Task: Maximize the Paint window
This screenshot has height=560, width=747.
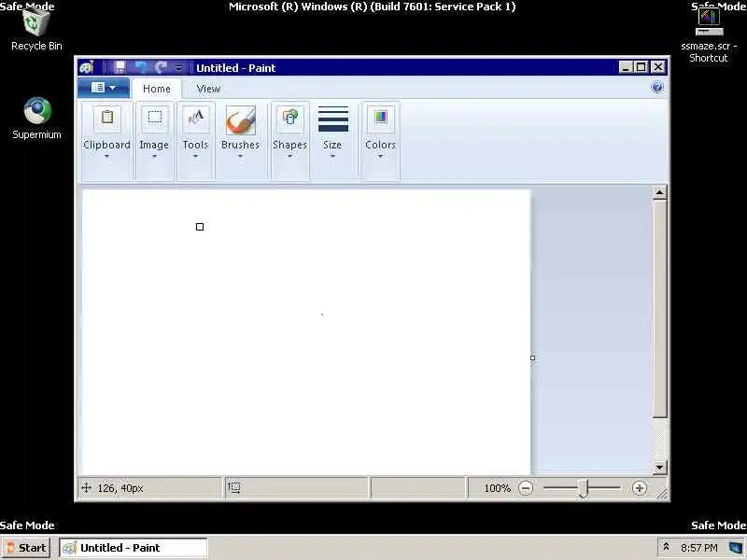Action: [641, 67]
